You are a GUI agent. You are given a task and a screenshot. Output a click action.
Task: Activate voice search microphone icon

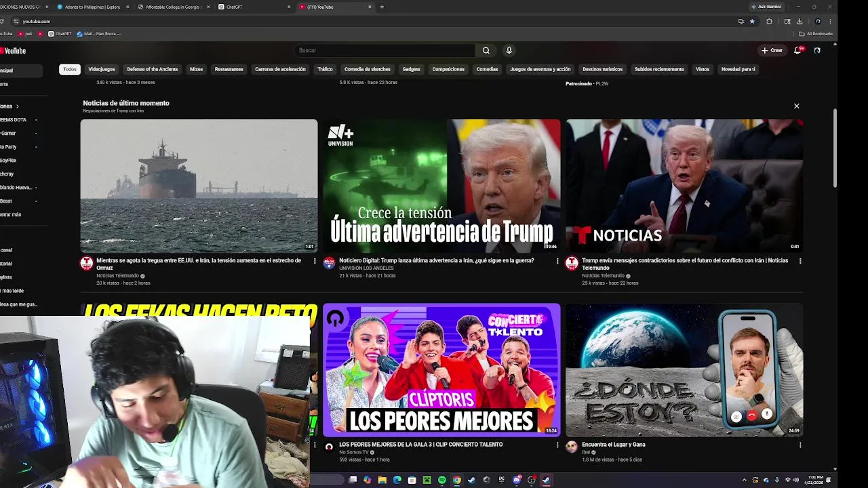[x=509, y=50]
